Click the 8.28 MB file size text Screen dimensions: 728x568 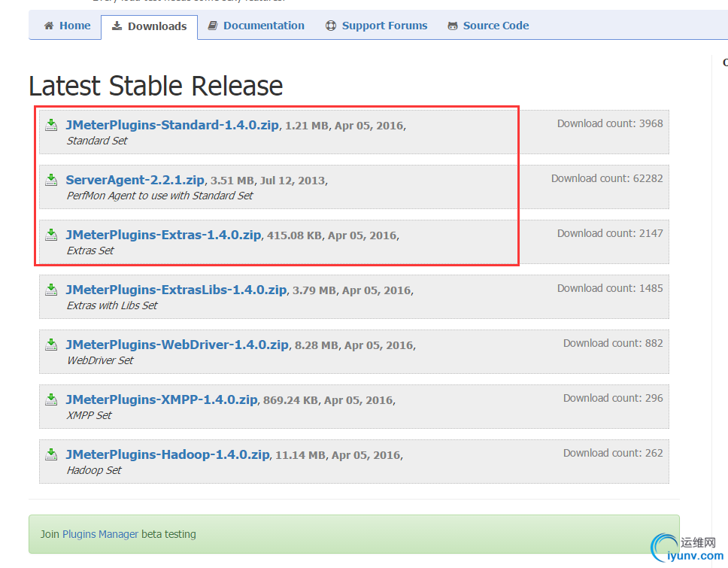[x=317, y=345]
